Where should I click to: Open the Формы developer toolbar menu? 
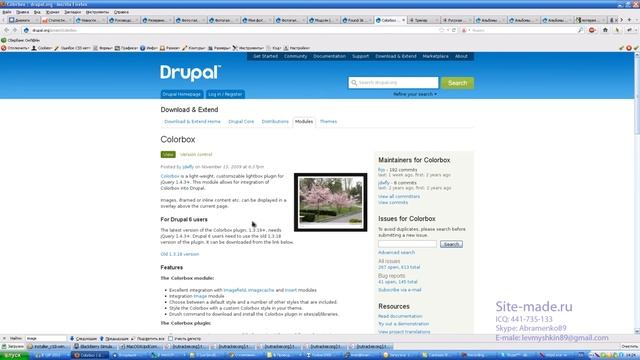click(103, 48)
